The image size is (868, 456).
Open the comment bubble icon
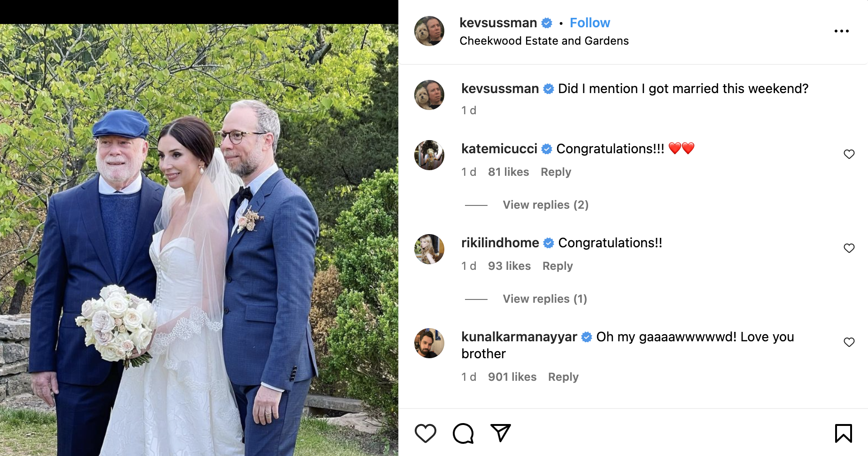(463, 433)
